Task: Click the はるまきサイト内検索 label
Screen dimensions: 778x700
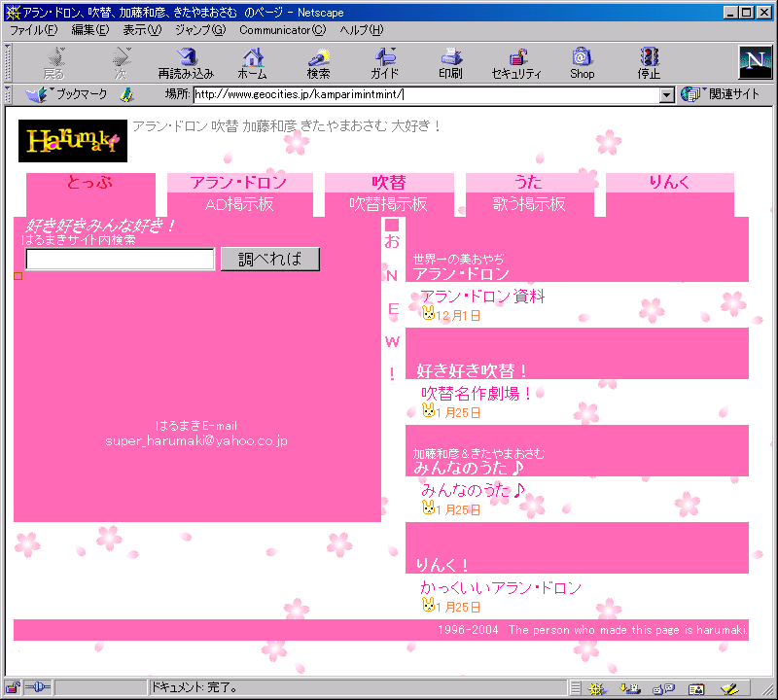Action: point(79,240)
